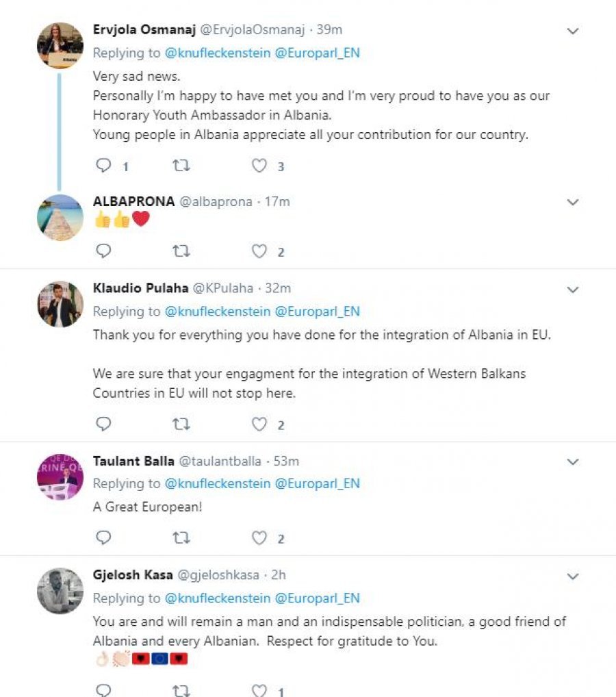Reply to Taulant Balla's tweet
The width and height of the screenshot is (616, 697).
click(x=103, y=538)
